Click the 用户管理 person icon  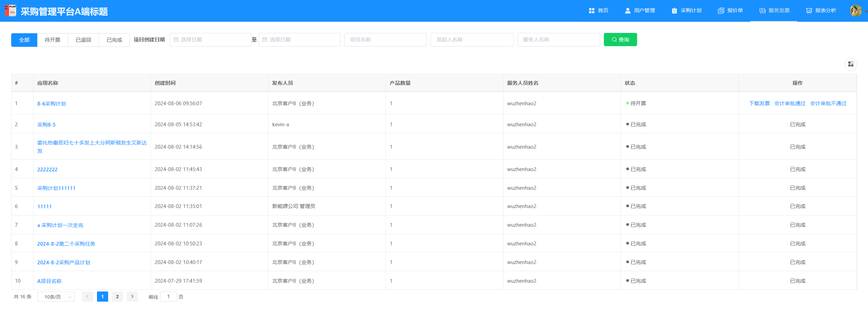[628, 11]
